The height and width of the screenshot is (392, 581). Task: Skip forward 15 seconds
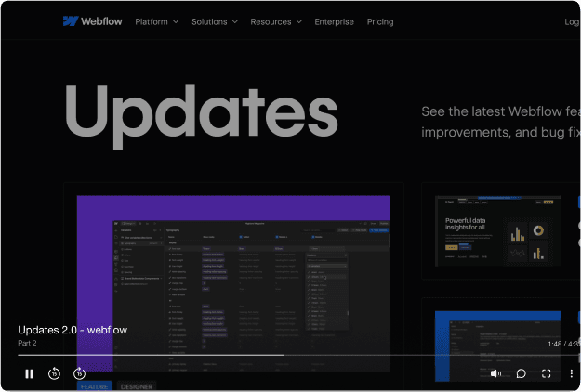[79, 373]
